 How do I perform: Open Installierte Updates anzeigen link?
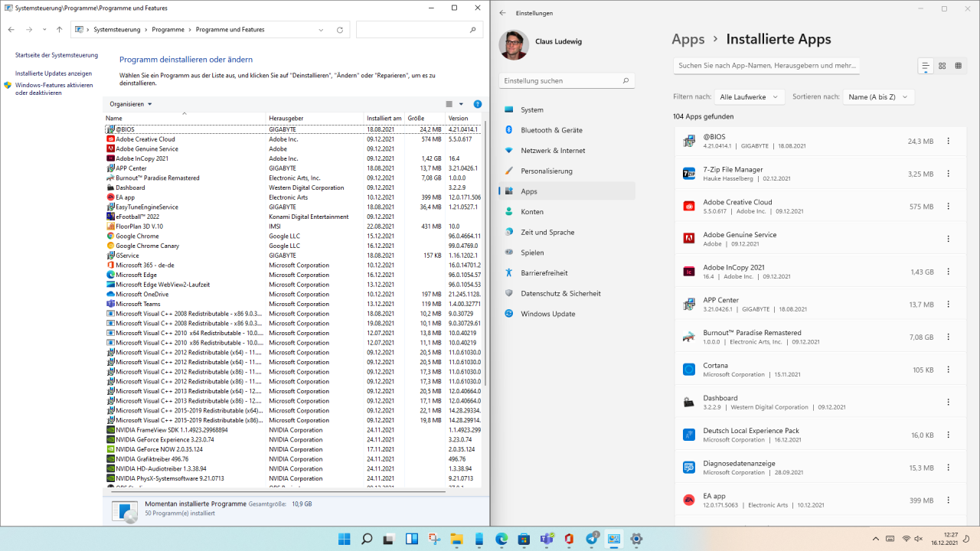pyautogui.click(x=54, y=73)
